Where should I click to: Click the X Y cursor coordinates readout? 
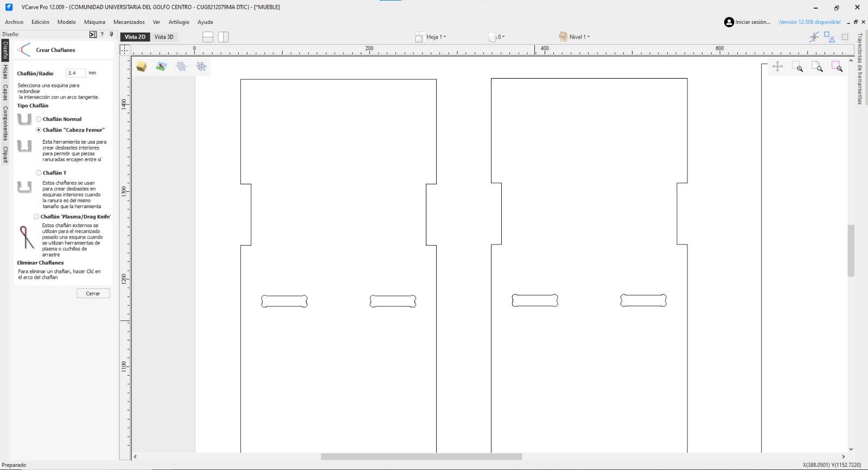click(x=832, y=465)
